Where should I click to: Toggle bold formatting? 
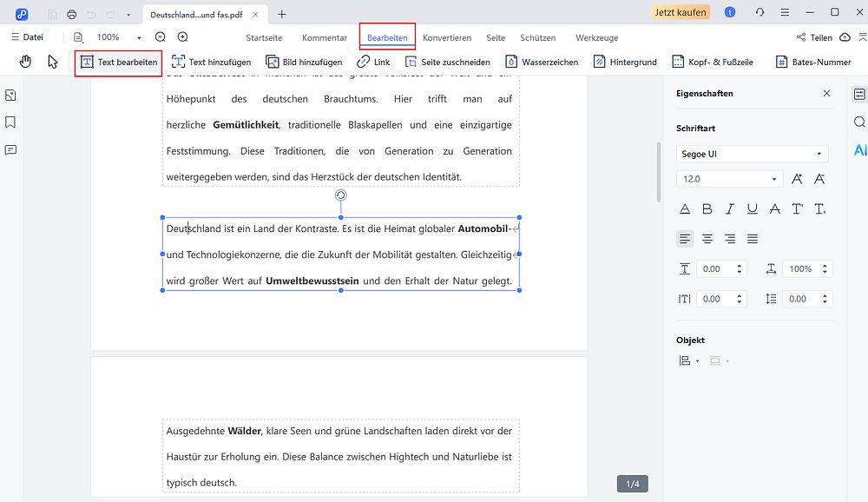point(707,209)
